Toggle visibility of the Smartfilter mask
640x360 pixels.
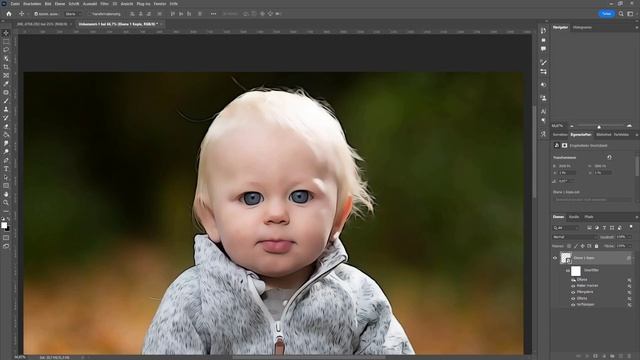click(x=568, y=271)
